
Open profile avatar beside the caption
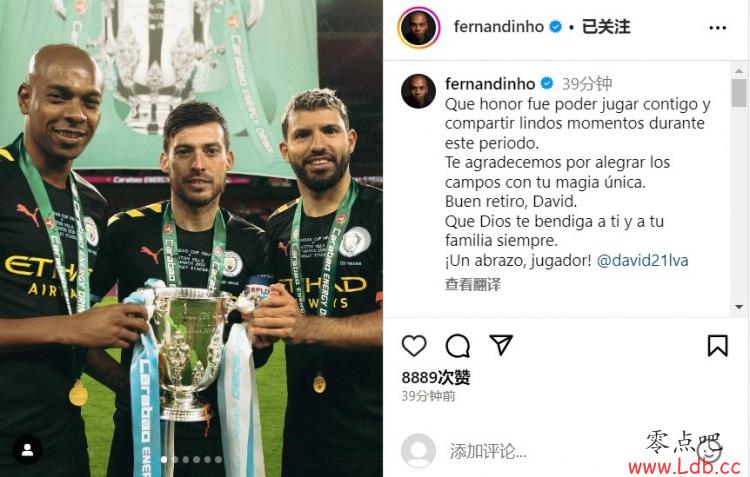(419, 91)
